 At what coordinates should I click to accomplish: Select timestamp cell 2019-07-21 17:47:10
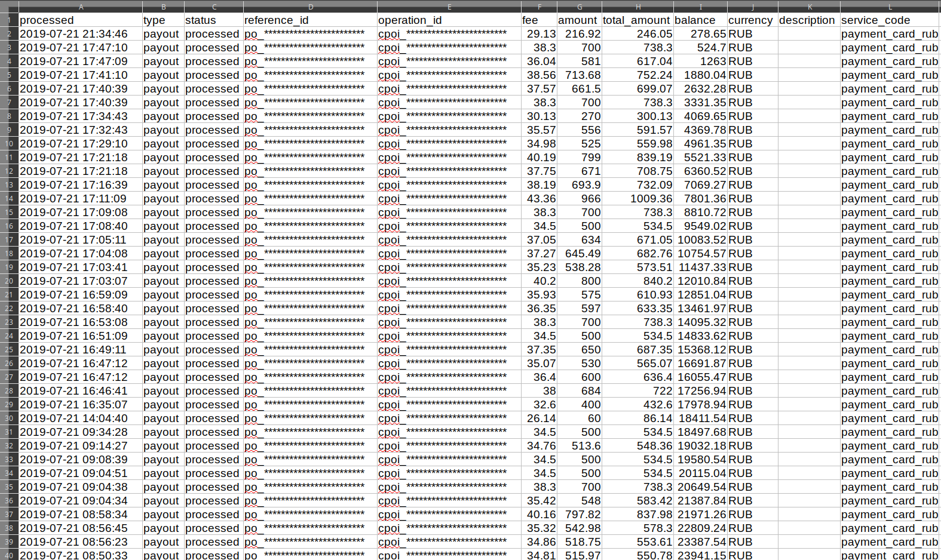(81, 48)
